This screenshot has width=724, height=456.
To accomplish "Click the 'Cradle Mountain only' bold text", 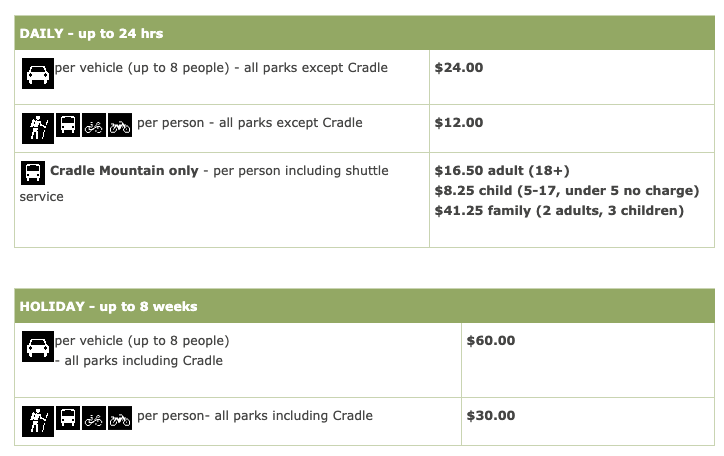I will (124, 170).
